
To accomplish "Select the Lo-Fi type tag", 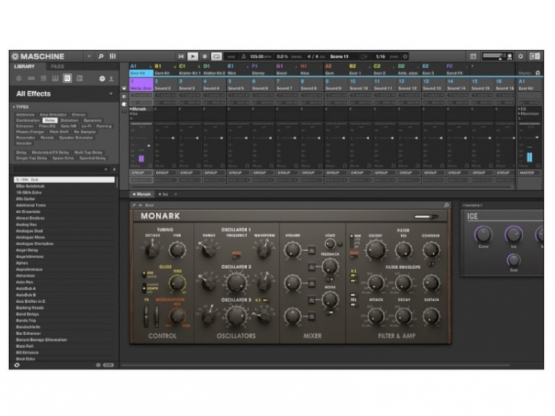I will pyautogui.click(x=86, y=126).
